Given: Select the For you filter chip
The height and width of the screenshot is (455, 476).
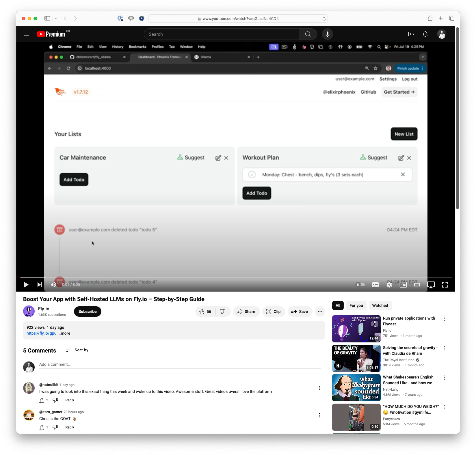Looking at the screenshot, I should 356,305.
